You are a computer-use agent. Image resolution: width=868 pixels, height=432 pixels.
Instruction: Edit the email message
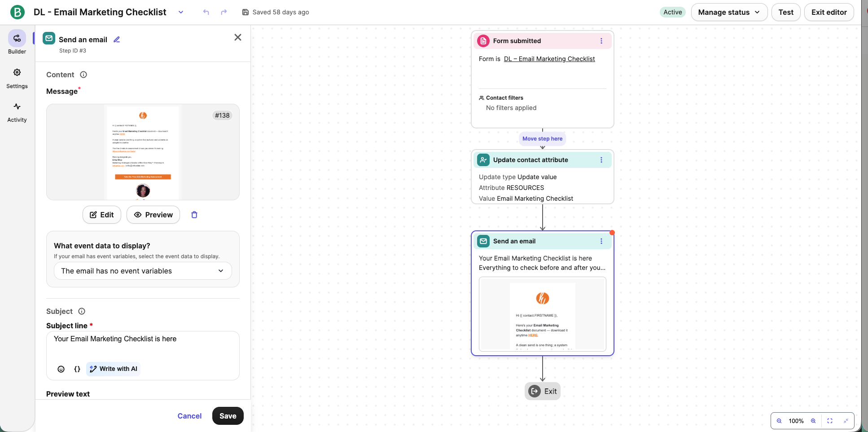[x=102, y=215]
